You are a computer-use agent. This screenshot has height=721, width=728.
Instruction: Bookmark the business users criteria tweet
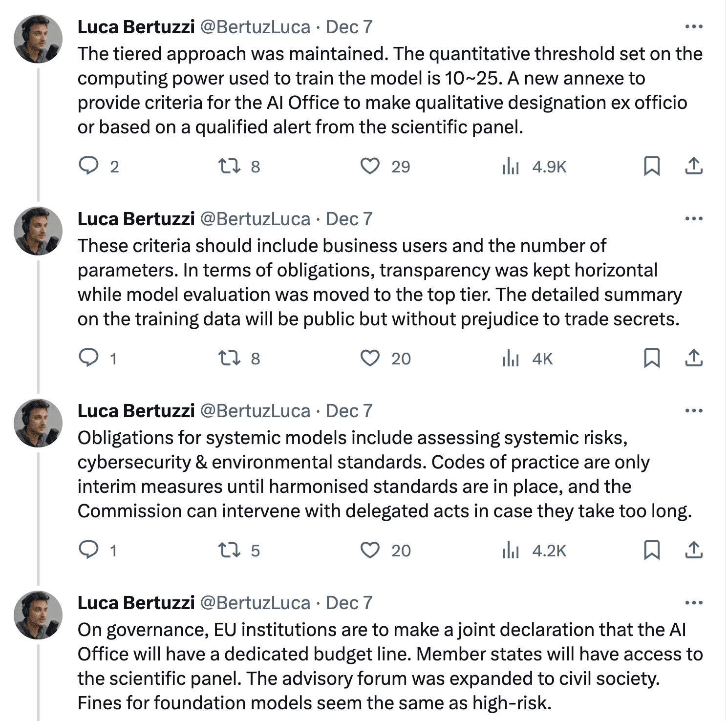click(x=652, y=358)
